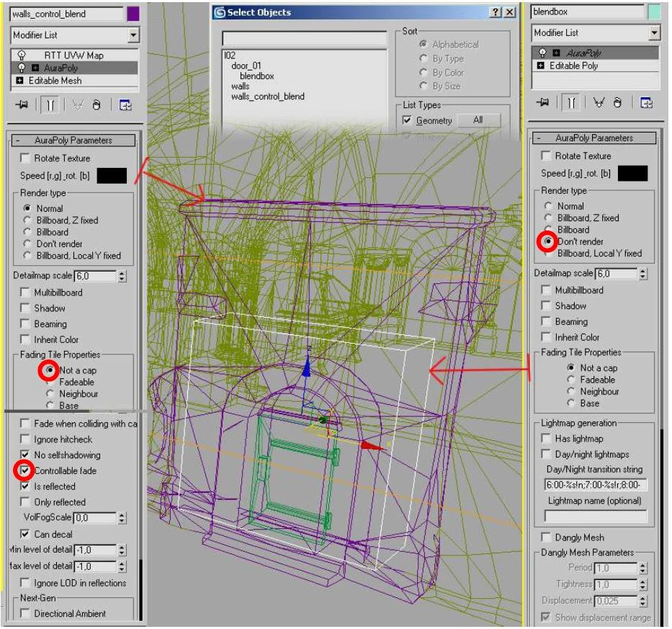The height and width of the screenshot is (629, 672).
Task: Select Neighbour fading option in right panel
Action: click(571, 391)
